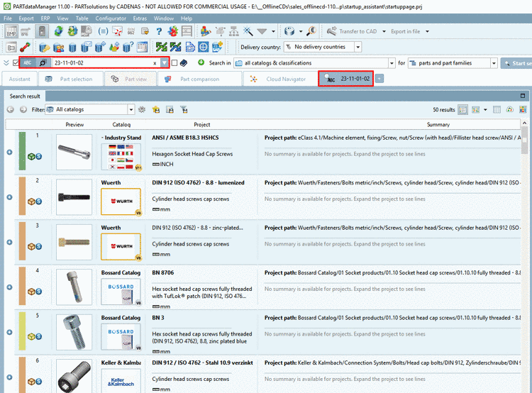Viewport: 532px width, 393px height.
Task: Click the socket screw thumbnail of result 1
Action: [74, 152]
